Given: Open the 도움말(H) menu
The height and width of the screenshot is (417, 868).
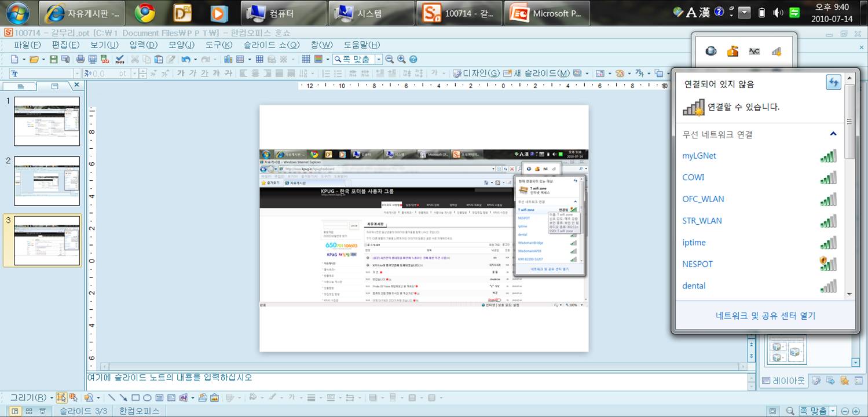Looking at the screenshot, I should tap(362, 45).
